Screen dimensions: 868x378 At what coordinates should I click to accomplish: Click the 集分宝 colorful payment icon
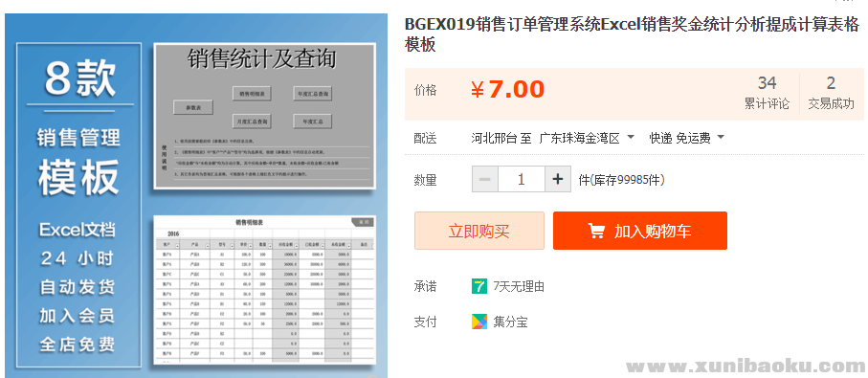pyautogui.click(x=479, y=322)
